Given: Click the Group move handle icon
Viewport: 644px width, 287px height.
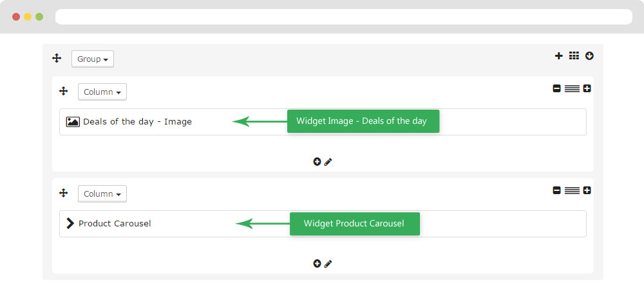Looking at the screenshot, I should coord(57,59).
